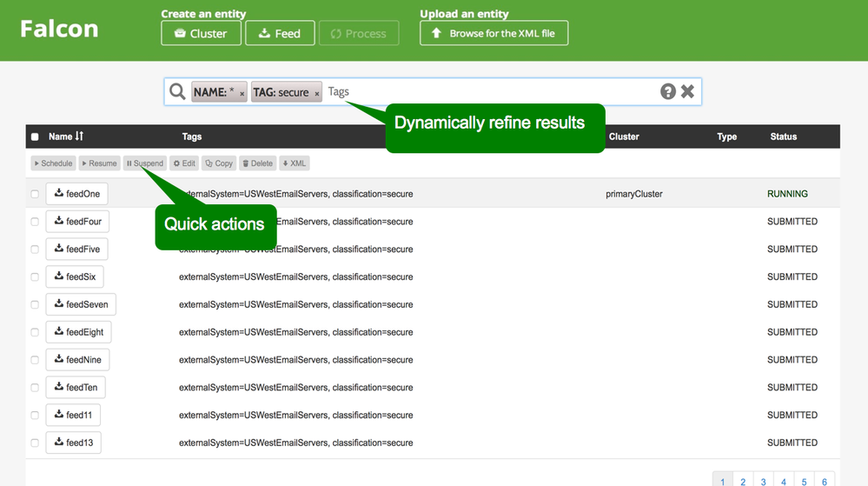Check the feedFour row checkbox

click(35, 222)
